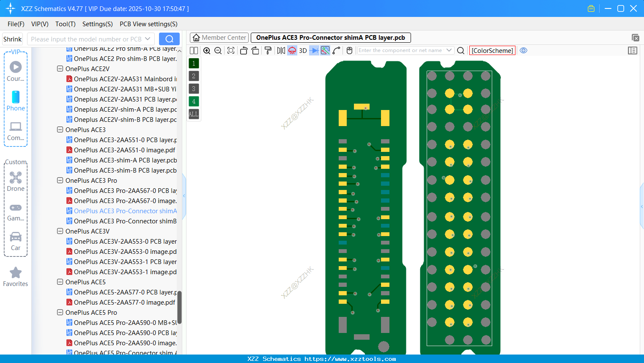Open the Course category in sidebar

click(x=16, y=71)
